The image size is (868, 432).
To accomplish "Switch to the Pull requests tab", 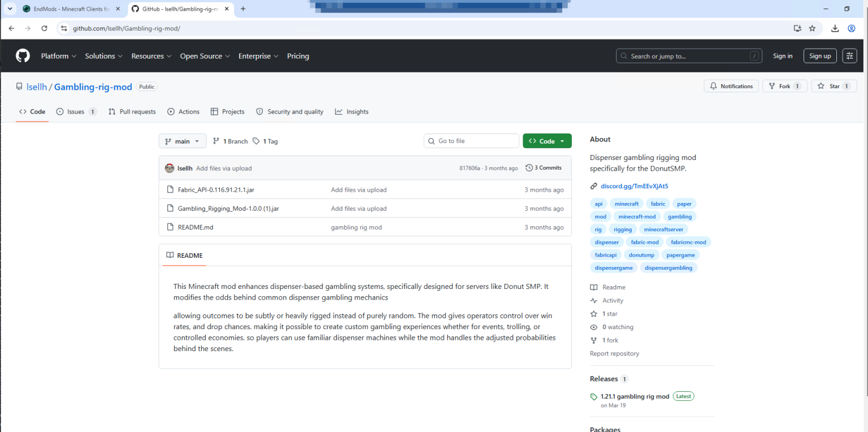I will [x=132, y=112].
